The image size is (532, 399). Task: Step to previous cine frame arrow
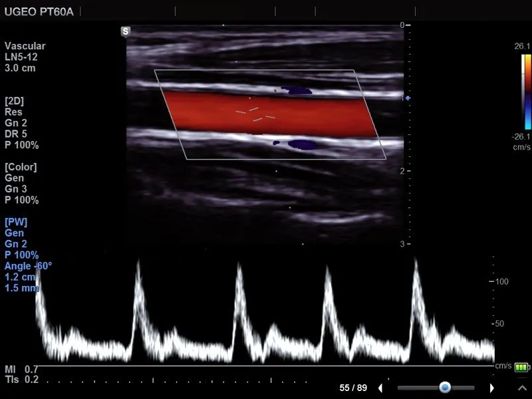[x=380, y=388]
